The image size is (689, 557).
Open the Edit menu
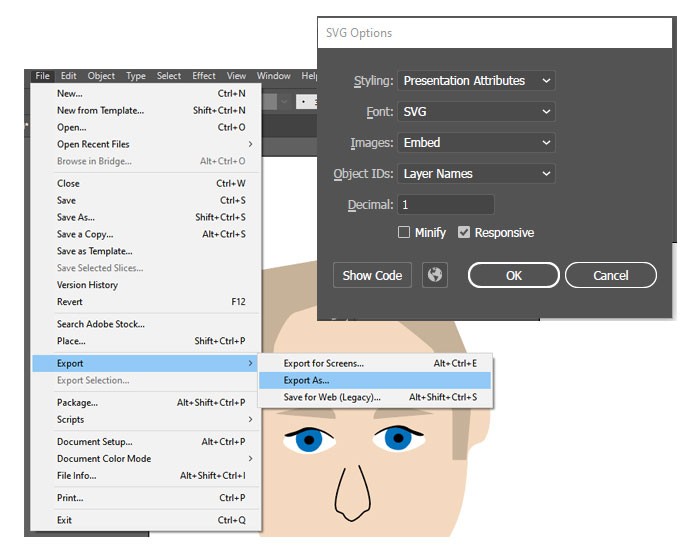pos(69,76)
